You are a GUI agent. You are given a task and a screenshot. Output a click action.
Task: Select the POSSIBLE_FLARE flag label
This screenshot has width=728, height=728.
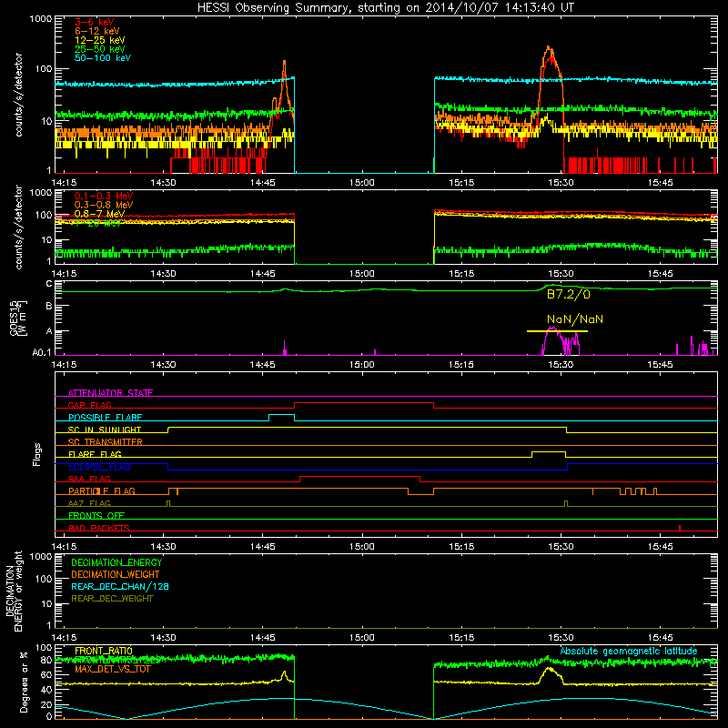coord(105,418)
